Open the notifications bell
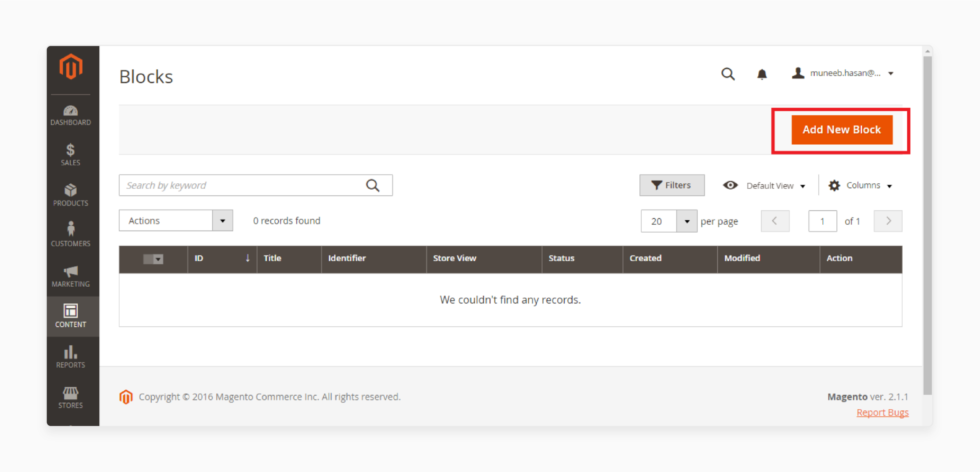 (x=762, y=74)
